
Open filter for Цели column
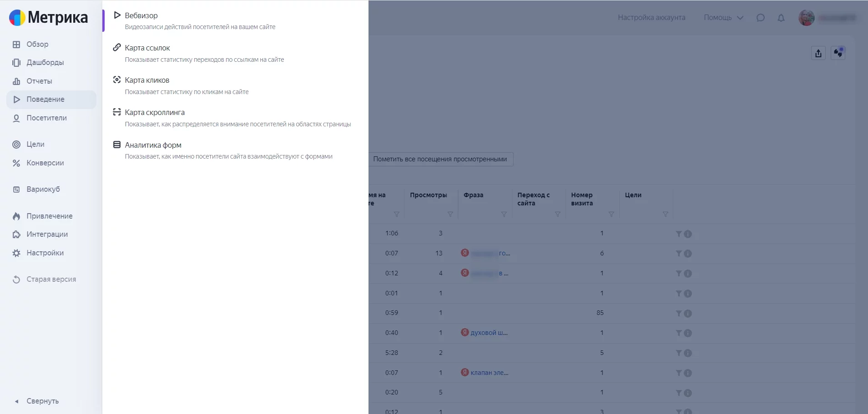[666, 214]
